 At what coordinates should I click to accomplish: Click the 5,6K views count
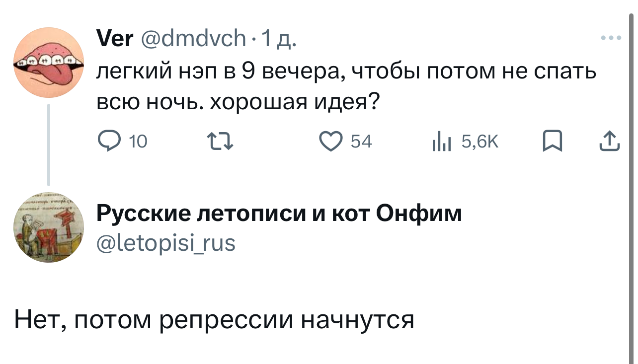click(479, 143)
